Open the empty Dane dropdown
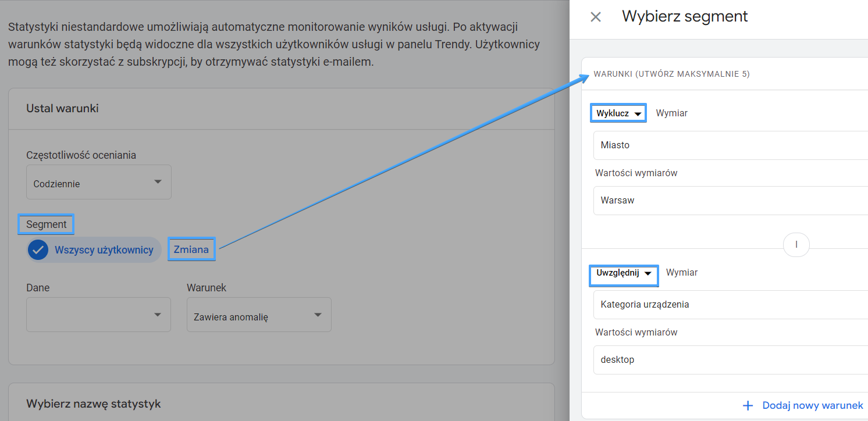This screenshot has height=421, width=868. 99,315
